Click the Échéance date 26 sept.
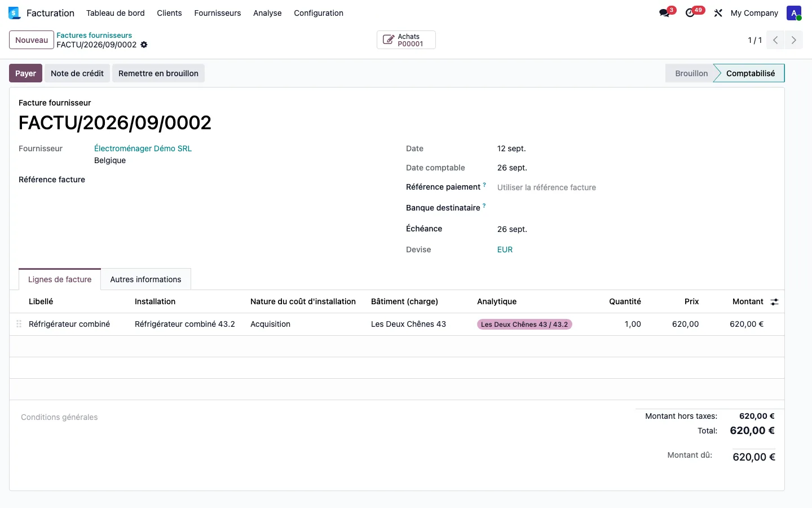 tap(512, 229)
